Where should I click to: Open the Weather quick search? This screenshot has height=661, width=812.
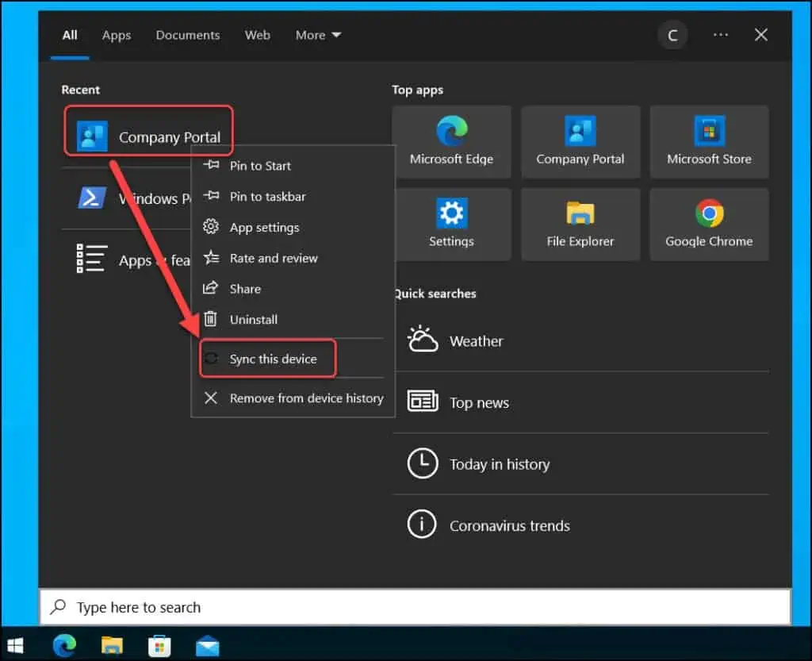(581, 341)
